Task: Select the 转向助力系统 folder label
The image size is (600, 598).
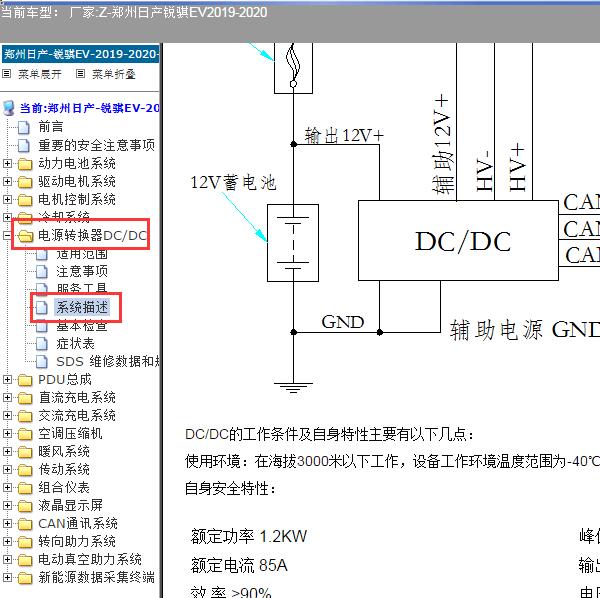Action: click(x=77, y=541)
